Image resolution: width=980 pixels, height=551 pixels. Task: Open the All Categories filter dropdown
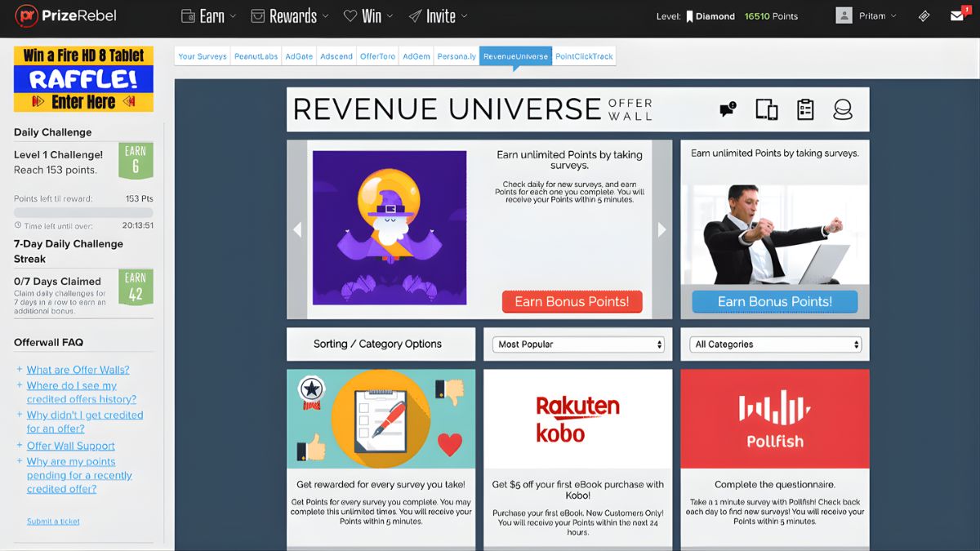click(774, 344)
